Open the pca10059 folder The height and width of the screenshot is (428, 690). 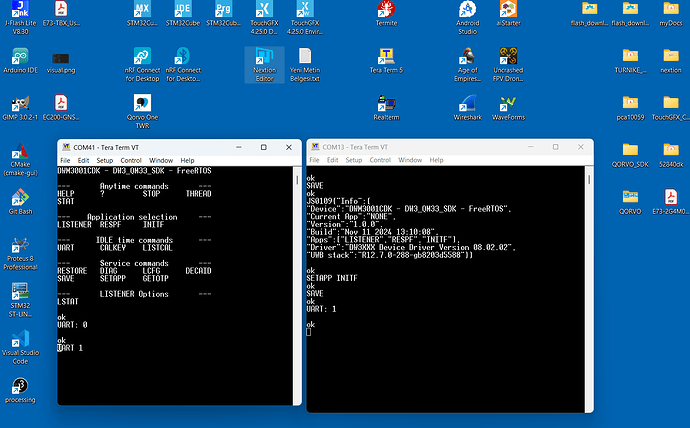coord(630,108)
